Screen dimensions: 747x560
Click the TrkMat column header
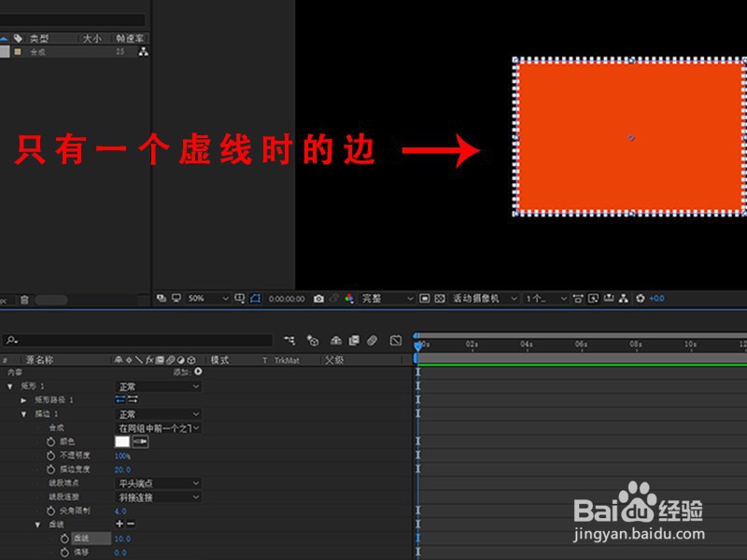point(287,360)
